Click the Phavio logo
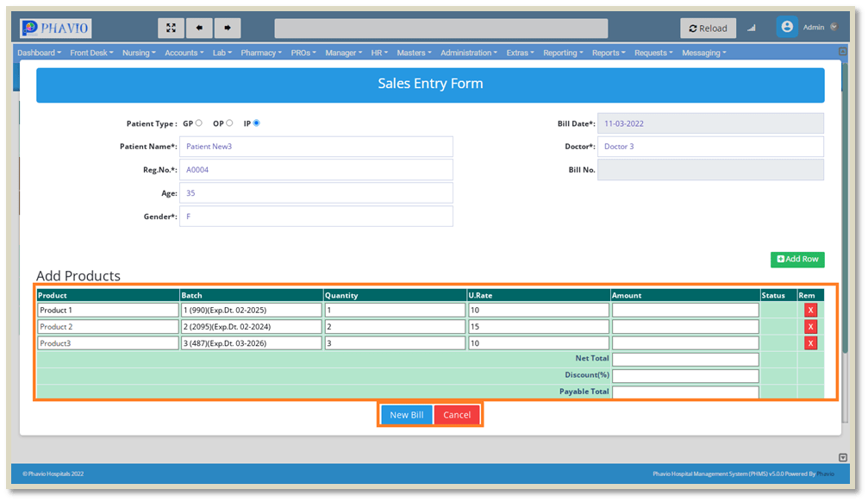Image resolution: width=868 pixels, height=502 pixels. tap(55, 28)
